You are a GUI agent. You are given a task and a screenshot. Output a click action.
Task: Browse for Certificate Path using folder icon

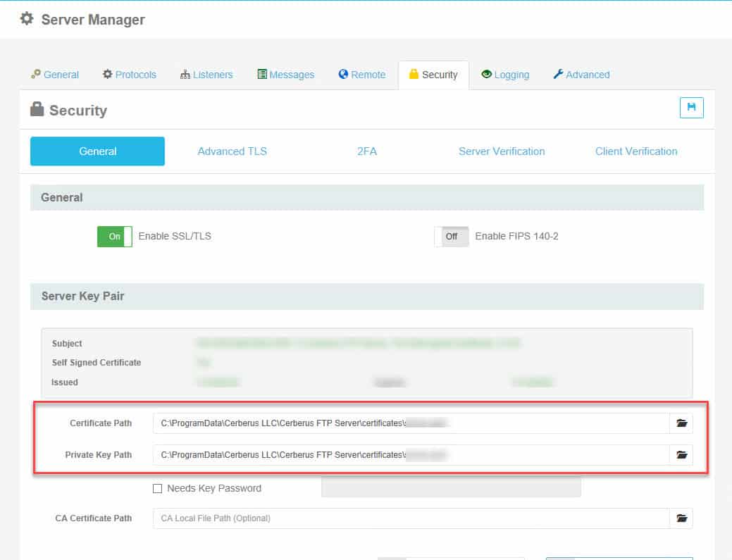[681, 423]
